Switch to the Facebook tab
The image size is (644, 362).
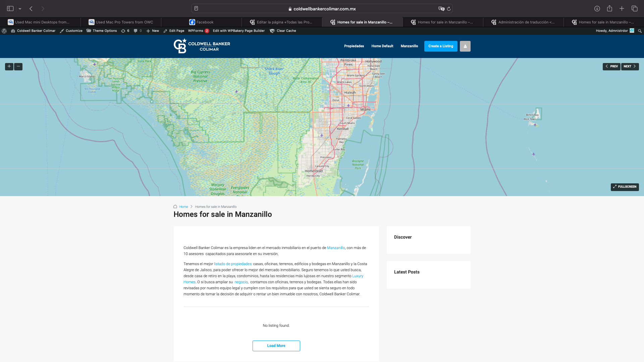click(x=201, y=22)
